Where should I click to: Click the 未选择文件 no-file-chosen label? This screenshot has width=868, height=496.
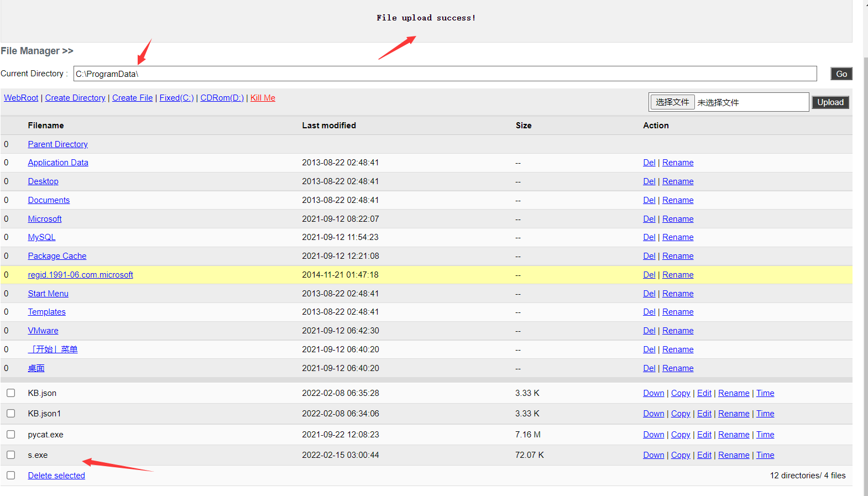[x=718, y=102]
